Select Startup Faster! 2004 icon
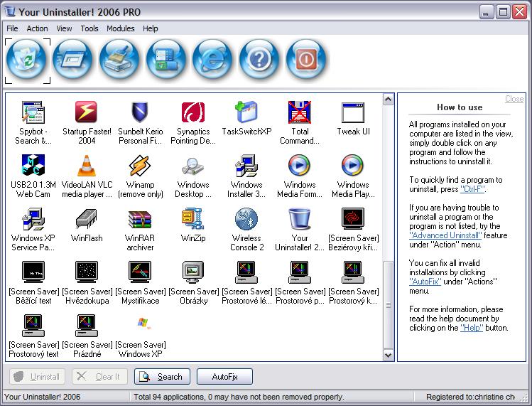The image size is (532, 406). point(87,112)
